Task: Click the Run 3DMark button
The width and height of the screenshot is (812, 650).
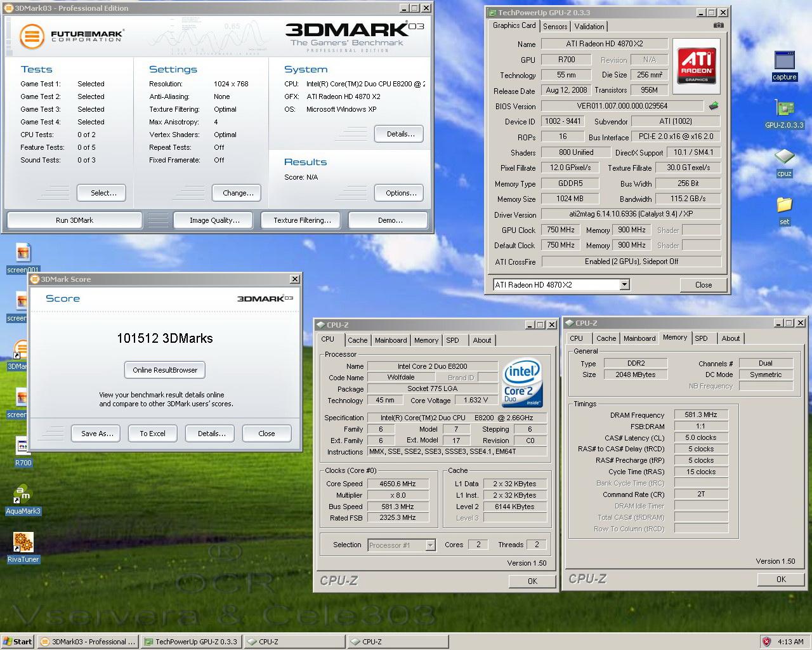Action: (74, 220)
